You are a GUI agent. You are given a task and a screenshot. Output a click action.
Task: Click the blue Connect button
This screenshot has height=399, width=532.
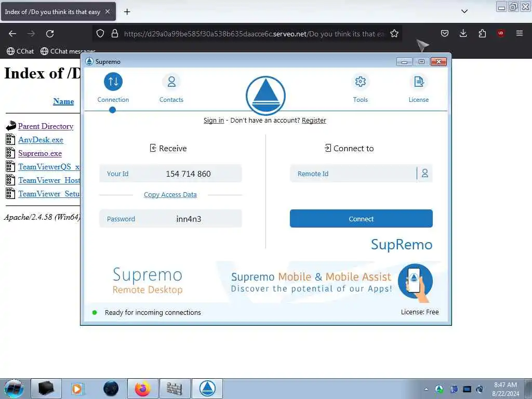pos(361,219)
